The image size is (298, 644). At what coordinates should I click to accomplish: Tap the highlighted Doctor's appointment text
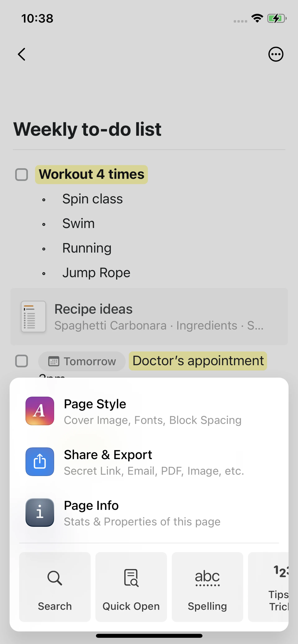coord(198,361)
